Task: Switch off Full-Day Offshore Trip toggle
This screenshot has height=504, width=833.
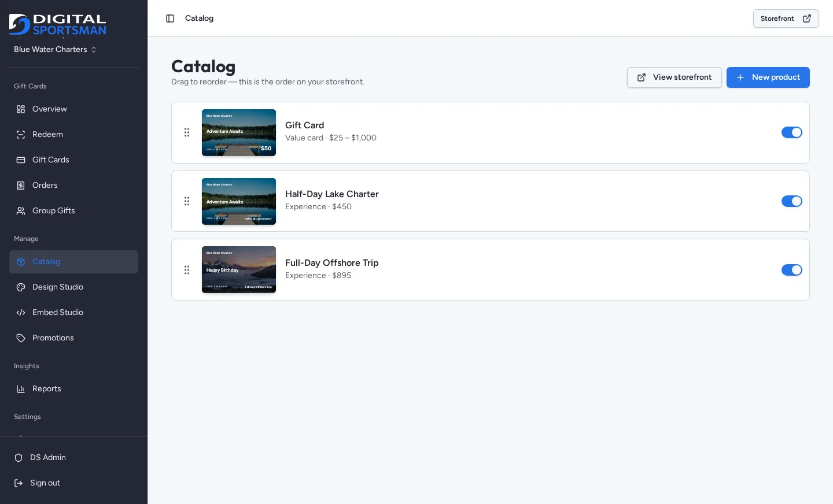Action: pos(792,270)
